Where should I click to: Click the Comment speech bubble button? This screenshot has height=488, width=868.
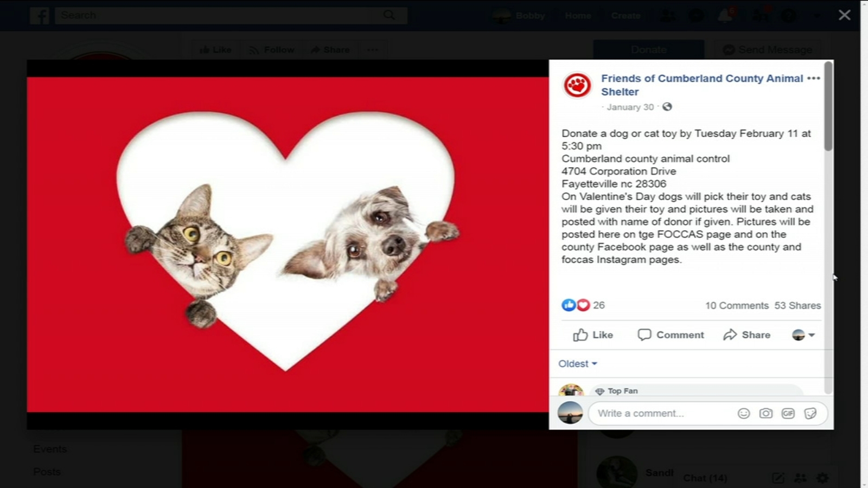pos(671,335)
